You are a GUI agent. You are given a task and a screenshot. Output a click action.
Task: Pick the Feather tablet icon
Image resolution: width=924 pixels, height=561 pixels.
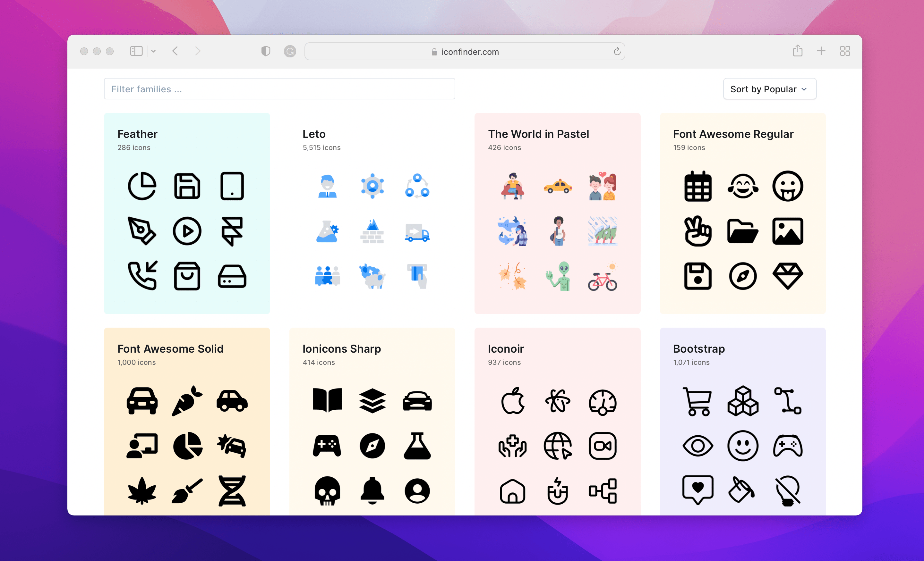click(x=232, y=186)
